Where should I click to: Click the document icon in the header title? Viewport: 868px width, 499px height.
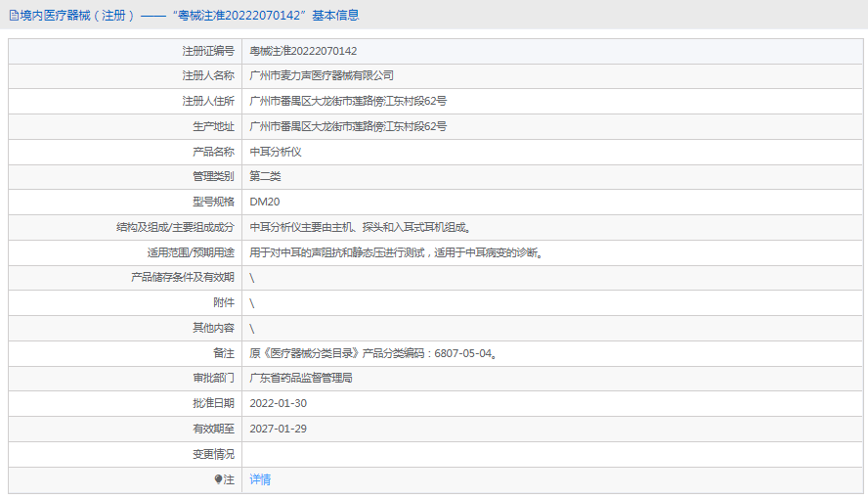[x=14, y=16]
